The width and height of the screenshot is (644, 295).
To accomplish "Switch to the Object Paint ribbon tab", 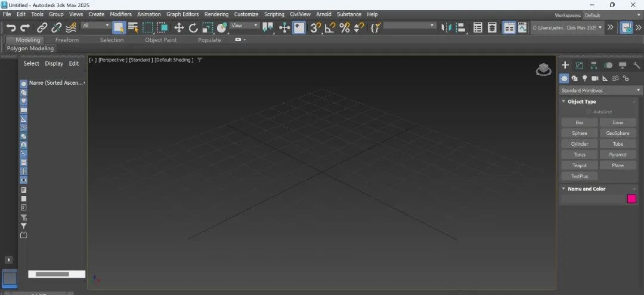I will point(160,40).
